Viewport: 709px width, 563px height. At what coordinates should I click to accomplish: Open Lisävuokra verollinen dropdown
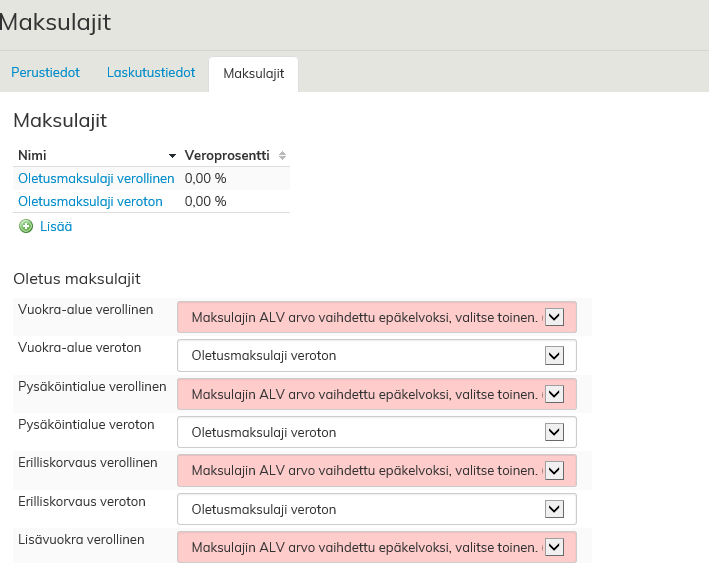point(376,547)
